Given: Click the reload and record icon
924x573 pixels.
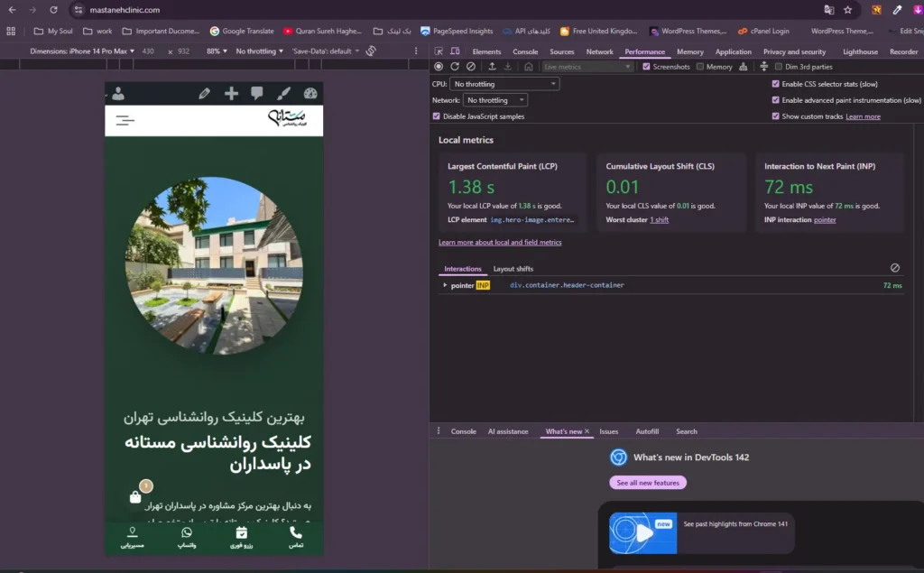Looking at the screenshot, I should 455,67.
